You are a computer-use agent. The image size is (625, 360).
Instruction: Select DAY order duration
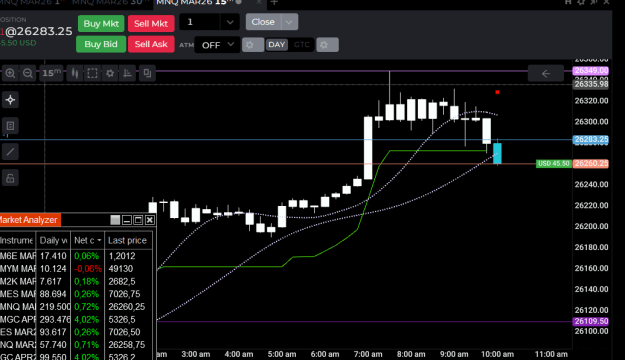[277, 45]
